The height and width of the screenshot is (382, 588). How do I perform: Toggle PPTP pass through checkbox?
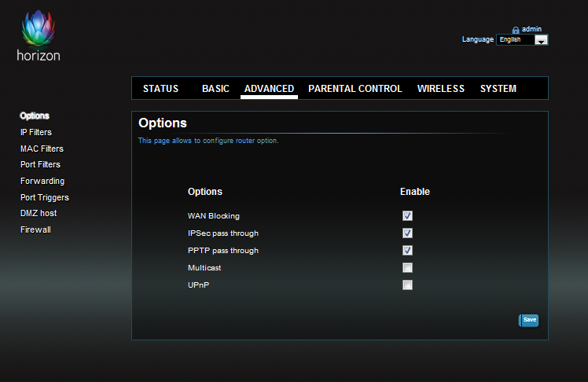(x=408, y=251)
